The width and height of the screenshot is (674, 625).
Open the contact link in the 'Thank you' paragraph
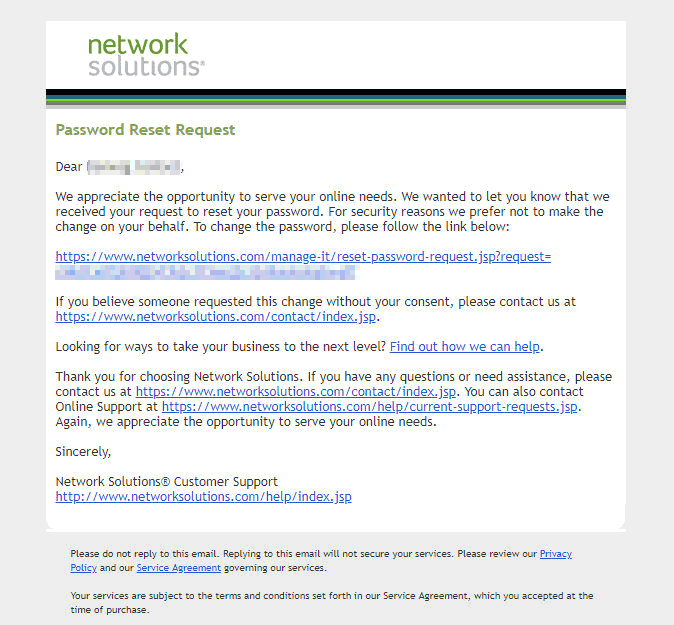(297, 392)
